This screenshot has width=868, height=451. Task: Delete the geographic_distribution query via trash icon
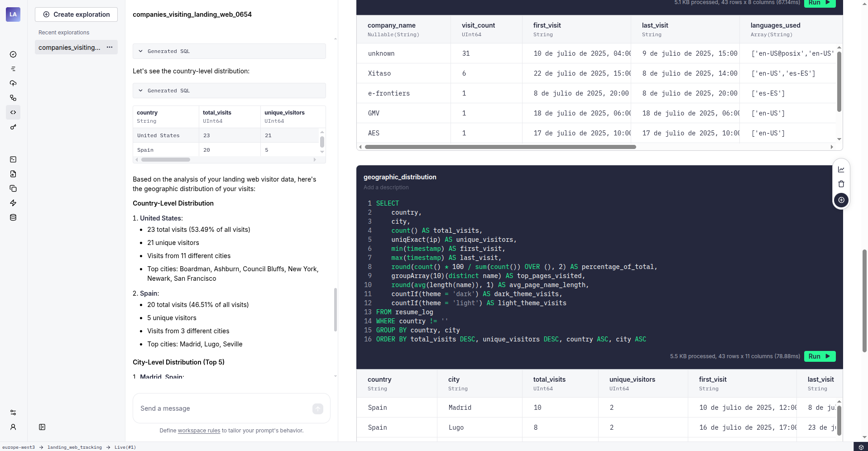841,184
